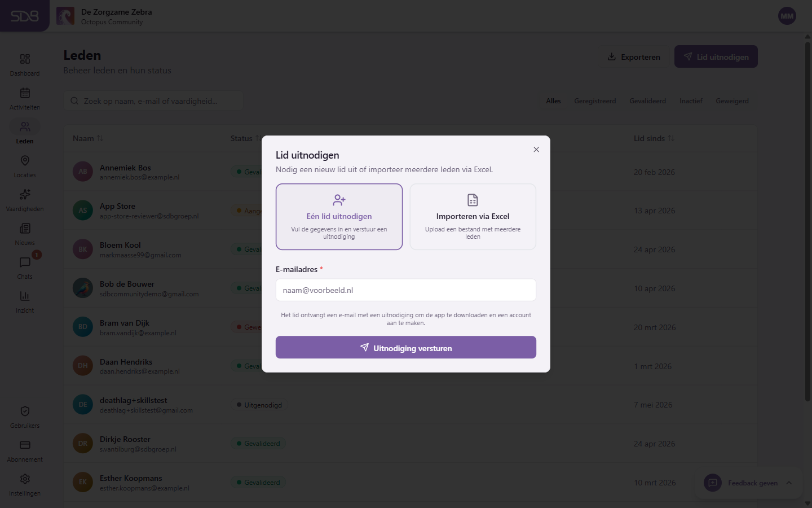Switch to the Gevalideerd filter tab
The height and width of the screenshot is (508, 812).
pyautogui.click(x=647, y=101)
